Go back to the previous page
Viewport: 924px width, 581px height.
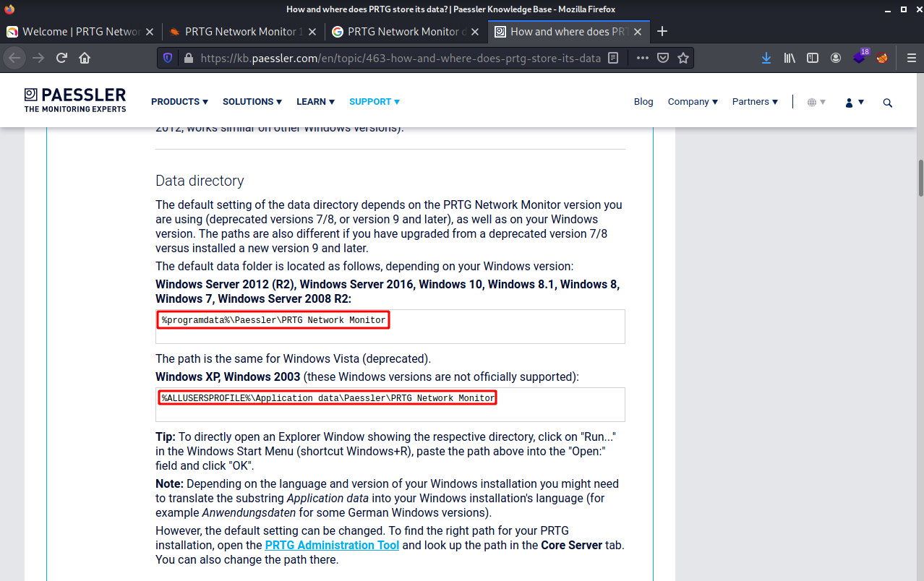(x=15, y=58)
